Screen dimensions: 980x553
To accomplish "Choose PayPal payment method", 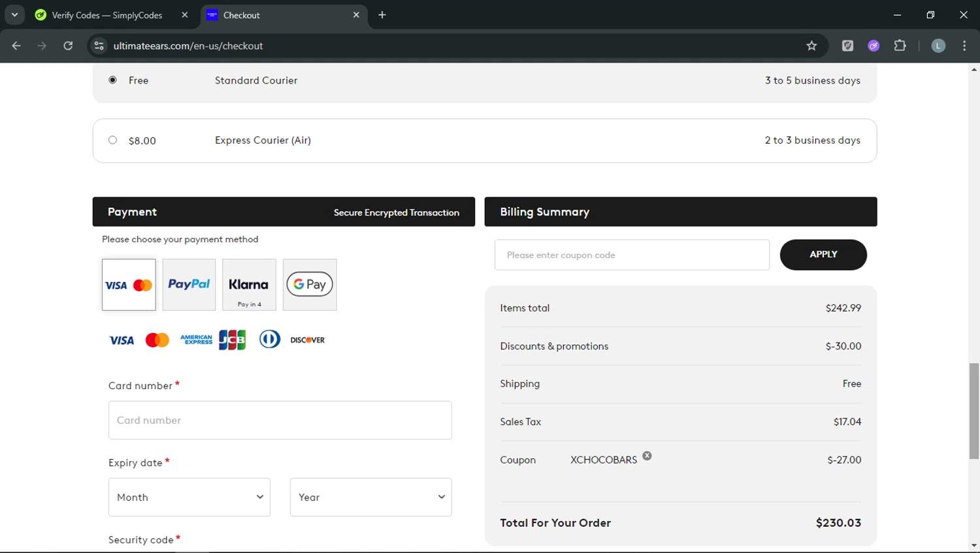I will tap(189, 285).
